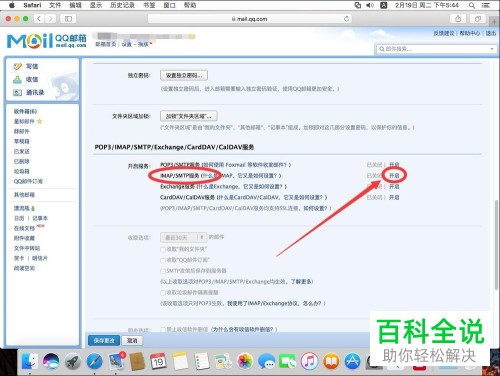This screenshot has width=500, height=376.
Task: Open Launchpad rocket in the Dock
Action: coord(73,362)
